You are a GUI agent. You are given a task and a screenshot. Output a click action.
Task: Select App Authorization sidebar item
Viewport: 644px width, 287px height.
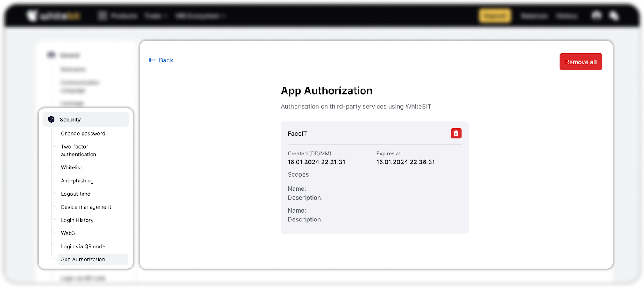83,260
